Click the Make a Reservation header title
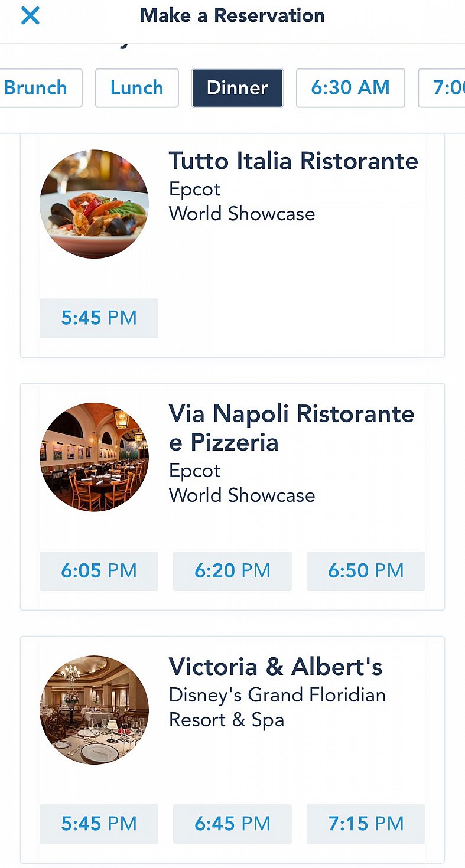Viewport: 465px width, 868px height. click(x=232, y=15)
